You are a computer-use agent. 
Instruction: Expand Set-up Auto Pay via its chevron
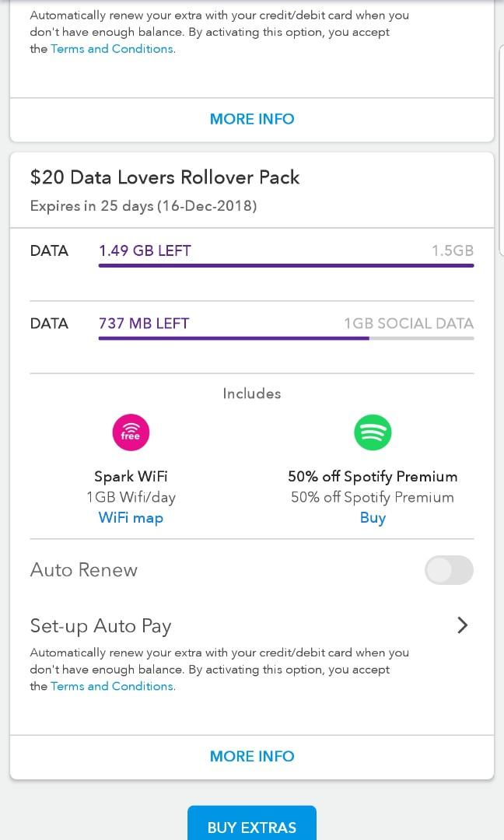pyautogui.click(x=462, y=625)
